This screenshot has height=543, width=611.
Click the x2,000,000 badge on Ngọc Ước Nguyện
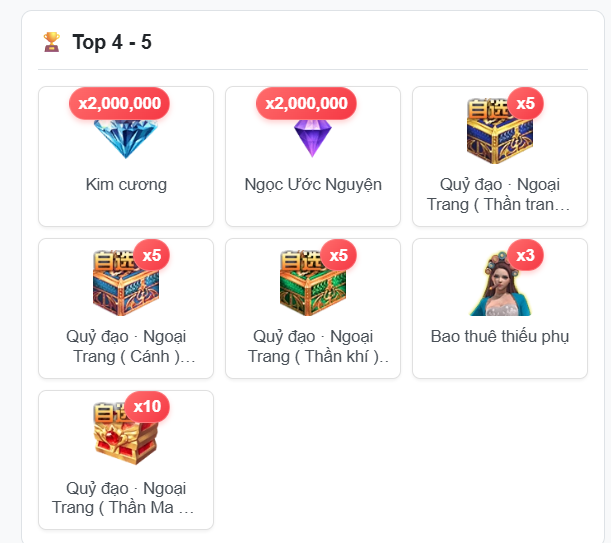(306, 103)
